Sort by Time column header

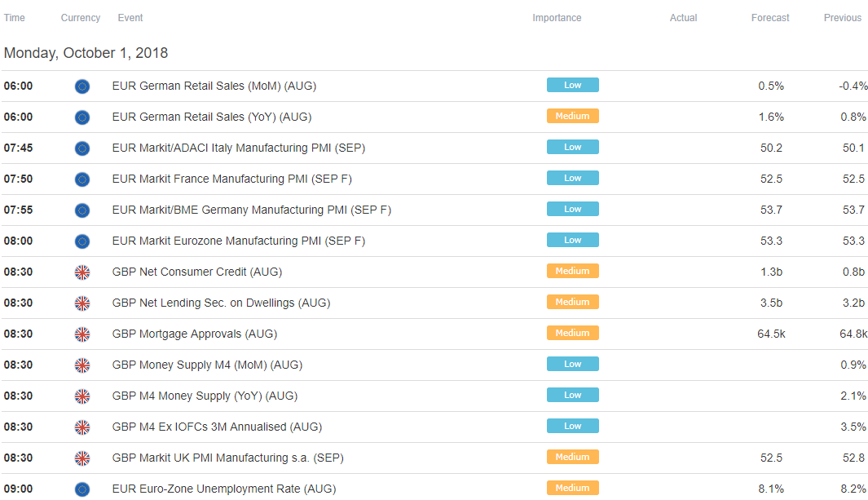pyautogui.click(x=15, y=18)
